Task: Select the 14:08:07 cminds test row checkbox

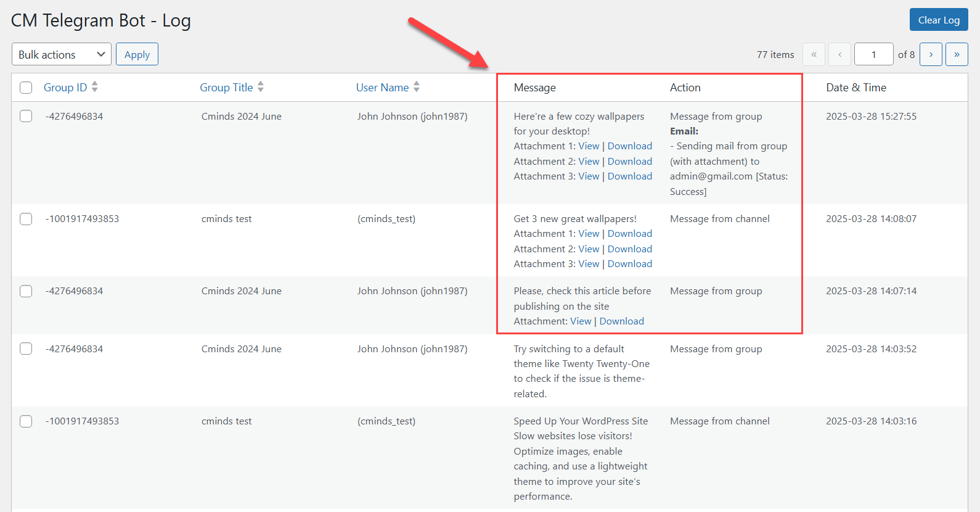Action: (26, 219)
